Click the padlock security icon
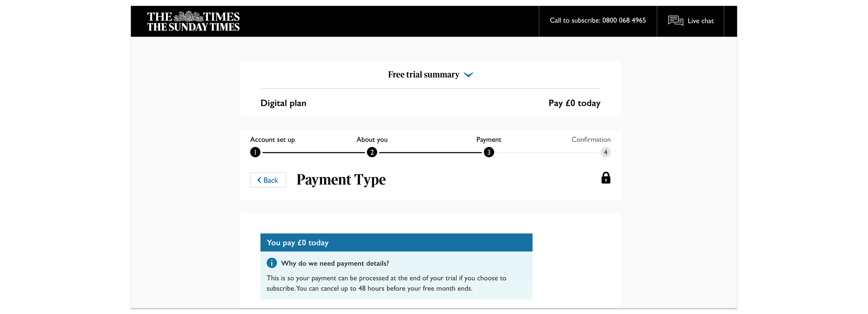This screenshot has width=868, height=314. coord(606,178)
